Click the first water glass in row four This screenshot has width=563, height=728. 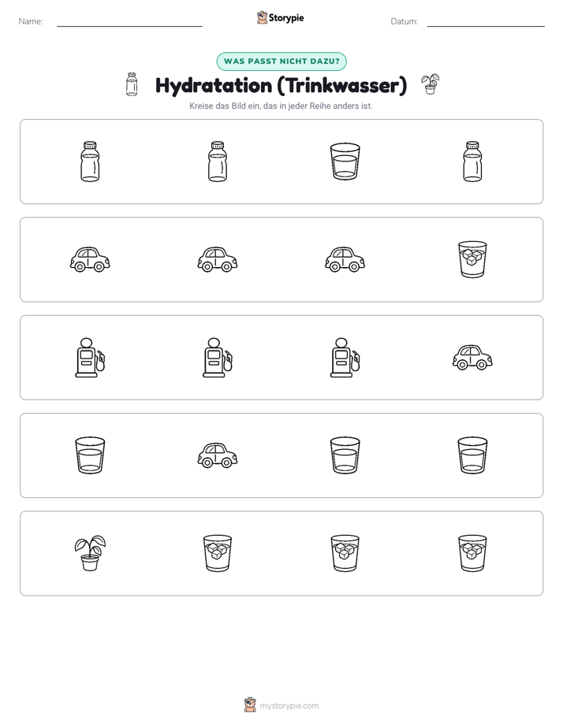tap(90, 455)
